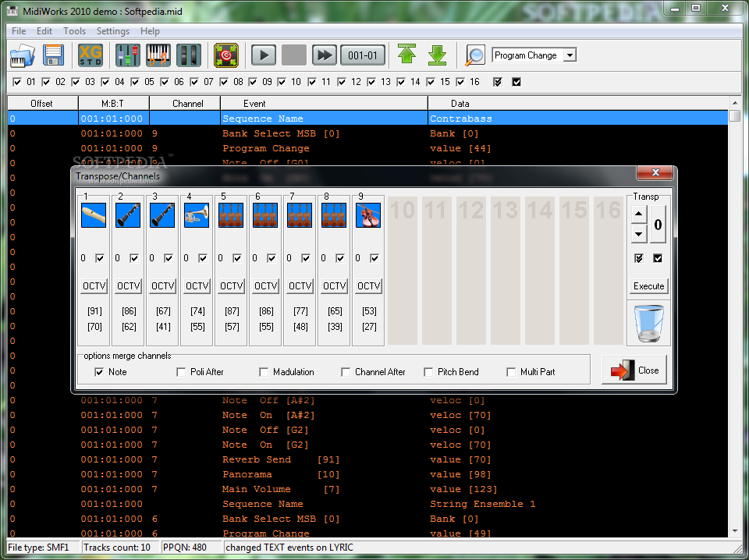Decrease transpose with the down arrow
This screenshot has height=560, width=749.
(x=639, y=234)
